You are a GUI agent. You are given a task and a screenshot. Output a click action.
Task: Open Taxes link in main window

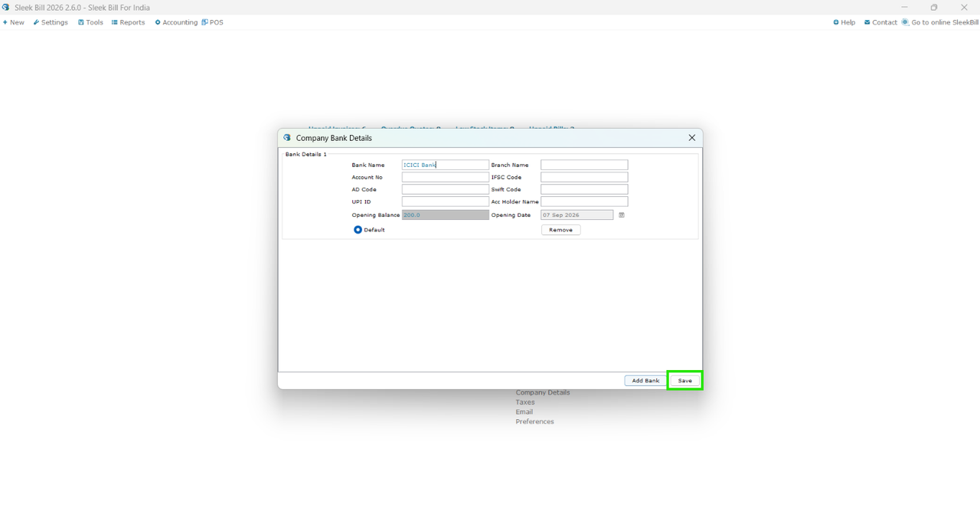pyautogui.click(x=525, y=402)
